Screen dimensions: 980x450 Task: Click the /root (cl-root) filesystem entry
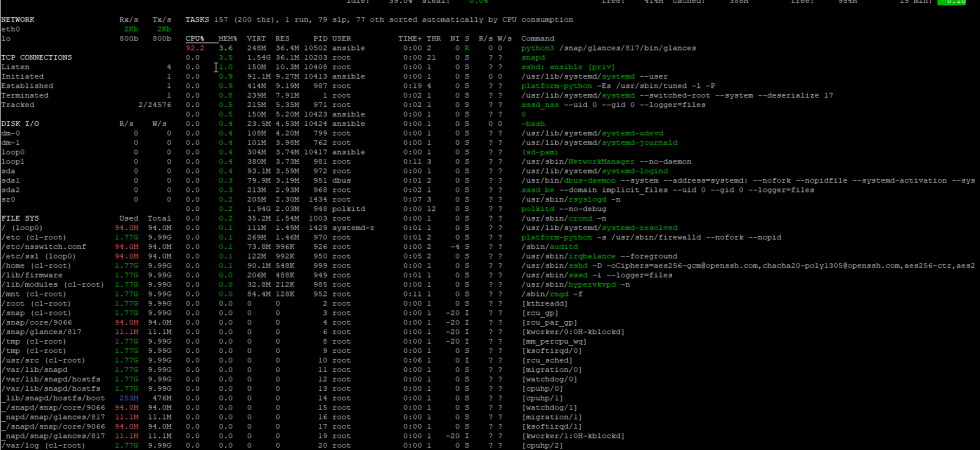86,304
